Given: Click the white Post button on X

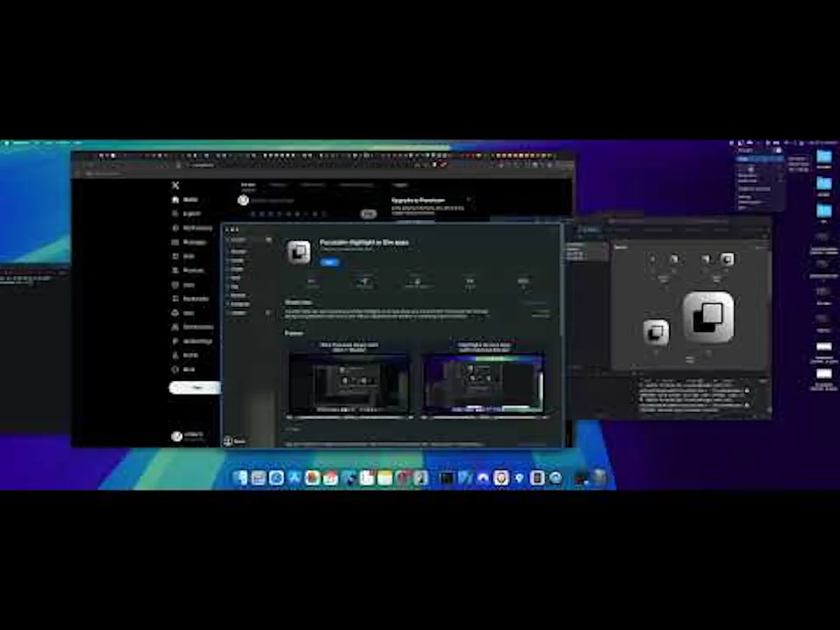Looking at the screenshot, I should coord(195,387).
